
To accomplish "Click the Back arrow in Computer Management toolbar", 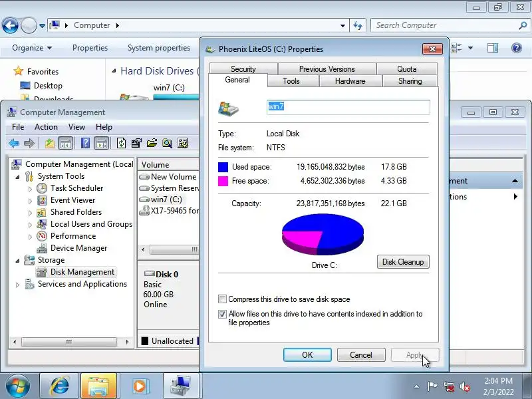I will pos(14,143).
